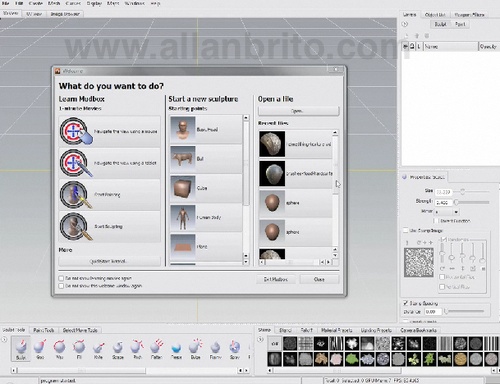Select the Bulge sculpt tool

tap(196, 349)
